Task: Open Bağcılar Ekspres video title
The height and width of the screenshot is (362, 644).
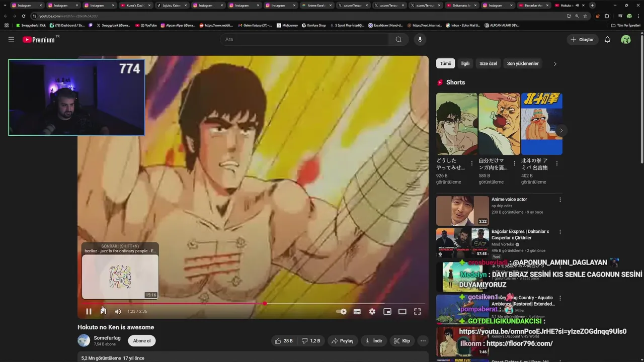Action: point(520,234)
